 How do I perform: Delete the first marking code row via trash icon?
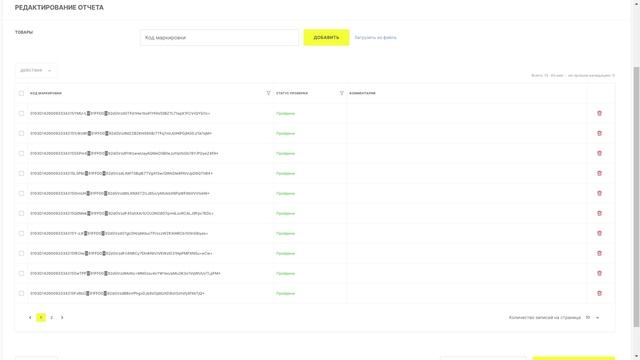point(599,113)
